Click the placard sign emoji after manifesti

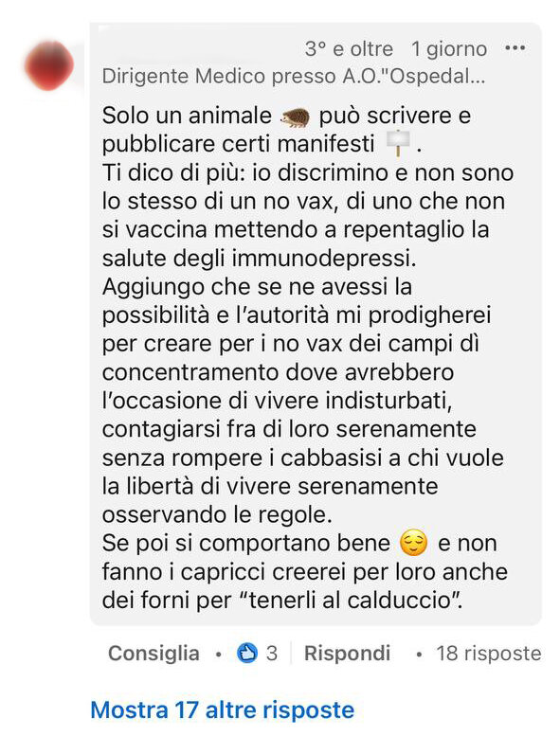click(398, 143)
